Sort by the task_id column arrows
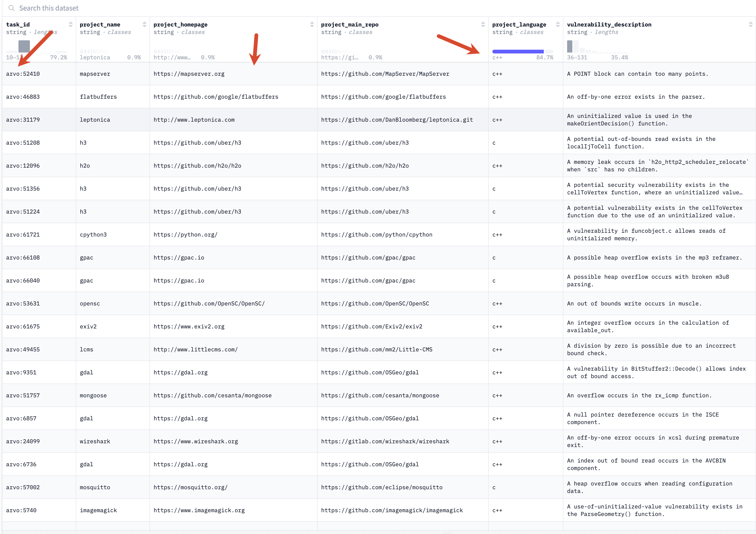 [x=71, y=24]
